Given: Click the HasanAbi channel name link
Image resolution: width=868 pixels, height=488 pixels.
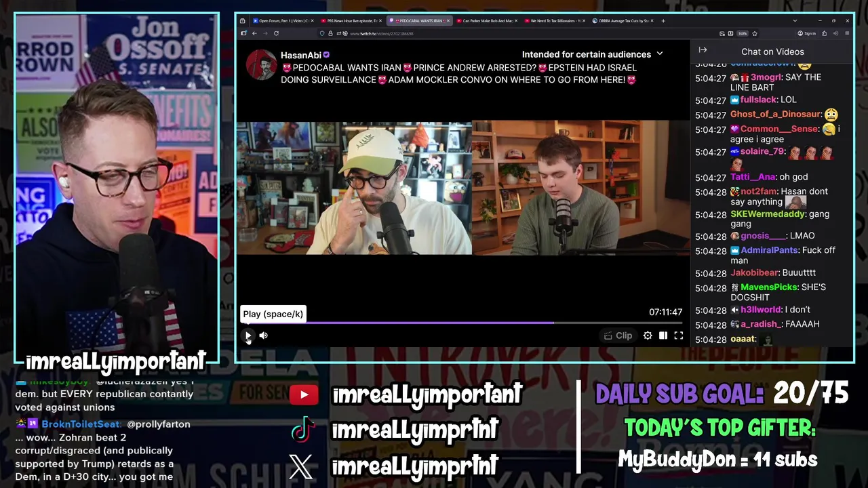Looking at the screenshot, I should [x=301, y=56].
